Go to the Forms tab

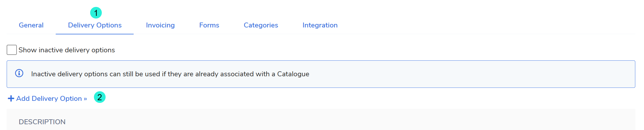click(209, 25)
